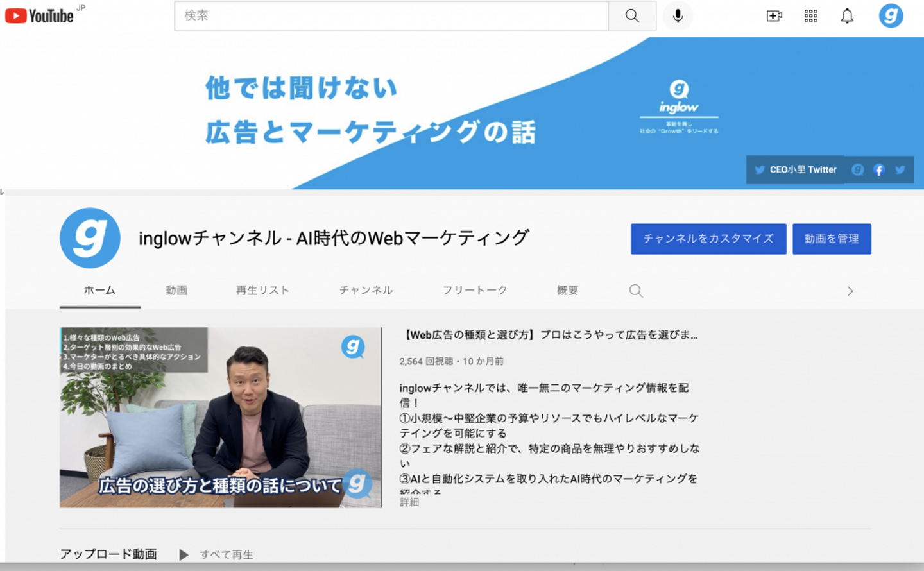
Task: Open the notifications bell
Action: pyautogui.click(x=847, y=16)
